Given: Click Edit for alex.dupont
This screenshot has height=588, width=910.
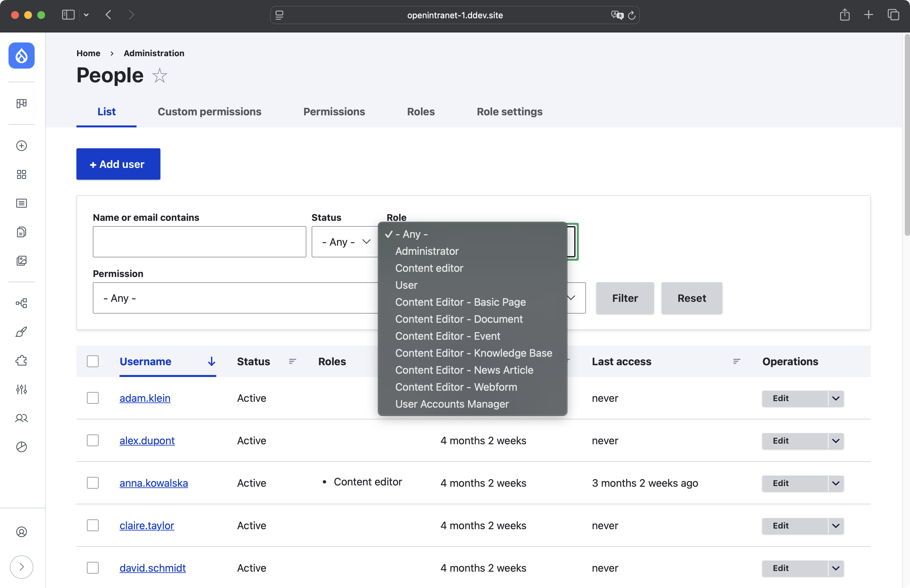Looking at the screenshot, I should [x=795, y=441].
